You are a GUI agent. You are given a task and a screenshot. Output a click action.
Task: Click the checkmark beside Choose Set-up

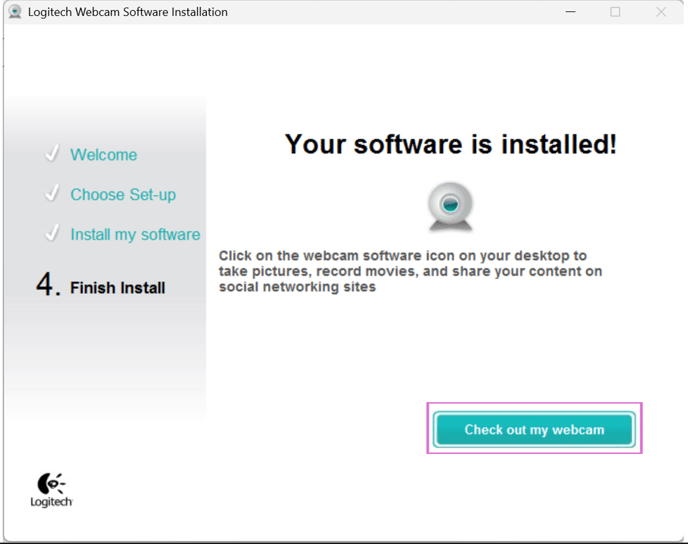pos(52,194)
